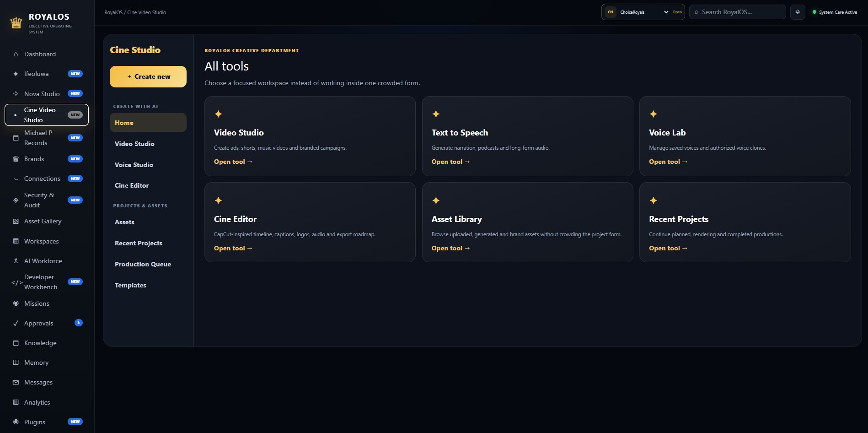Open tool link for Text to Speech
Screen dimensions: 868x433
[x=450, y=162]
